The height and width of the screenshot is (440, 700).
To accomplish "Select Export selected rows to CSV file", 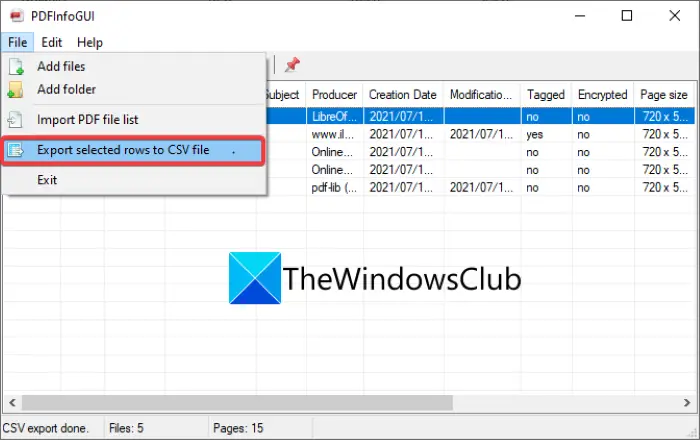I will pos(133,150).
